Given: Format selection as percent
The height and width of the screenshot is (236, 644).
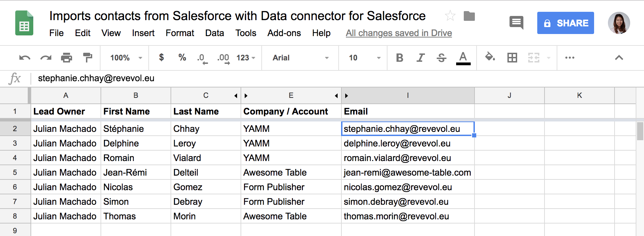Looking at the screenshot, I should point(182,57).
